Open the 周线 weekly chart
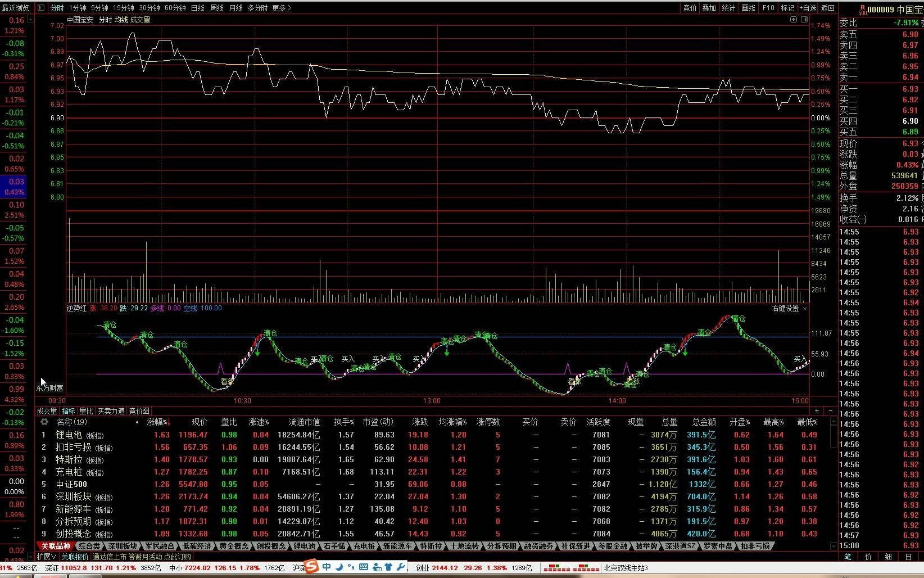This screenshot has width=924, height=578. pos(217,8)
